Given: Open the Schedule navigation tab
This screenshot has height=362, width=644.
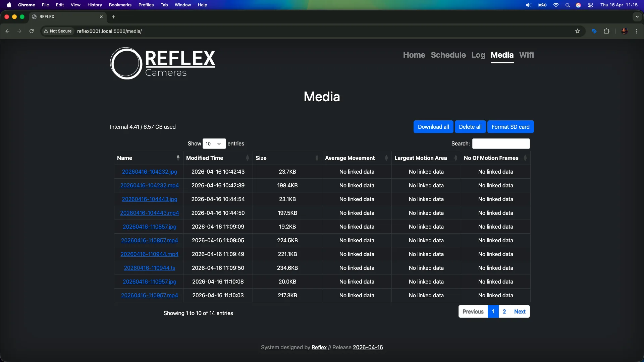Looking at the screenshot, I should 448,55.
